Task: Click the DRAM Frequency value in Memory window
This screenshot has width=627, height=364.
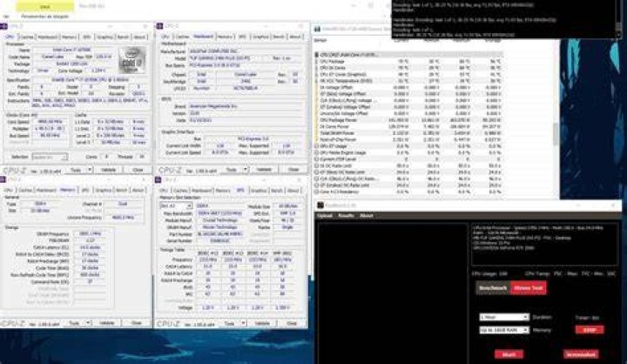Action: point(90,233)
